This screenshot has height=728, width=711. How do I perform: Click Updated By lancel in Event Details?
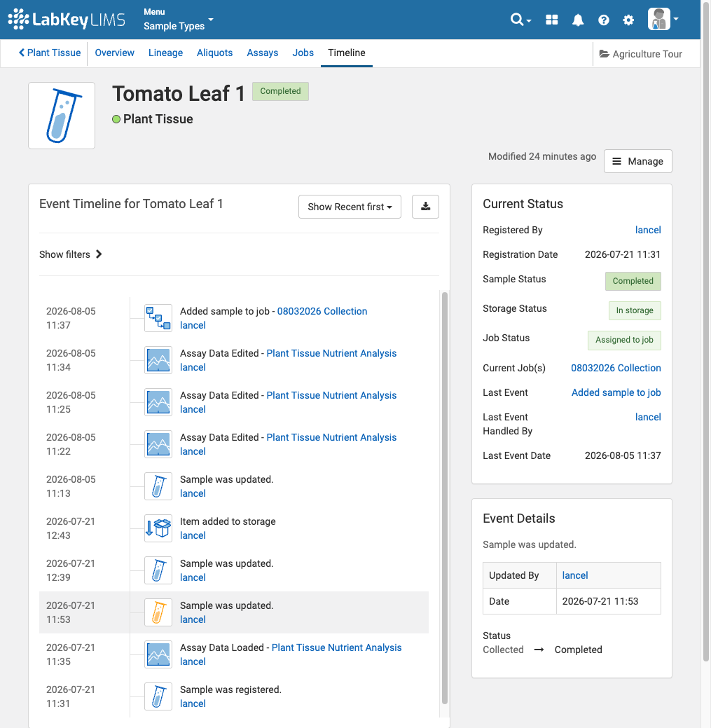point(575,575)
